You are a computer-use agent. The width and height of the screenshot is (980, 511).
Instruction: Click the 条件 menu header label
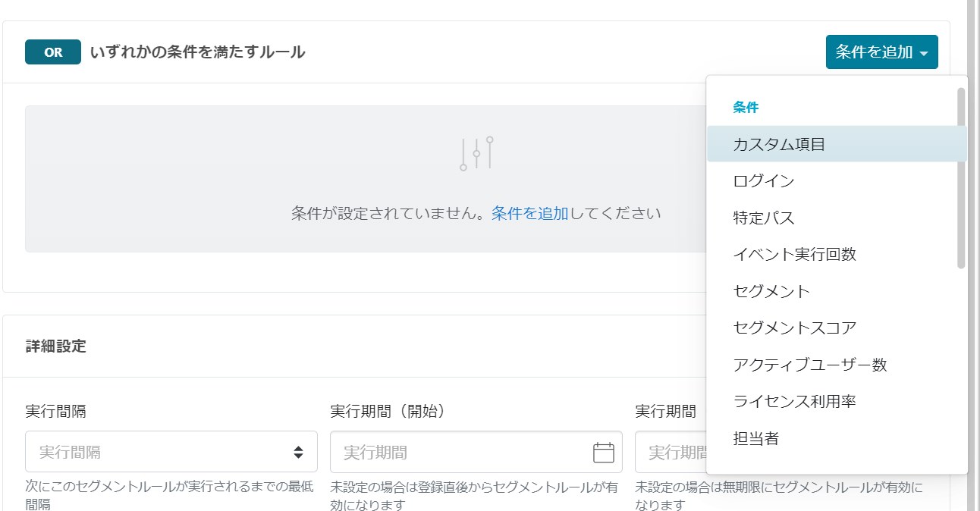(x=746, y=108)
